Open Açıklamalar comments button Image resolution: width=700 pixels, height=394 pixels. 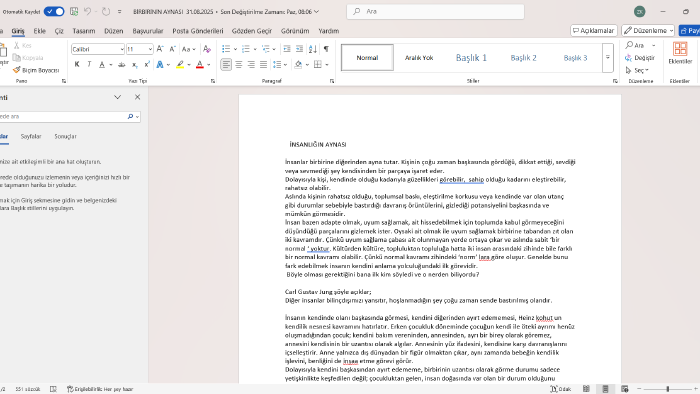(593, 30)
